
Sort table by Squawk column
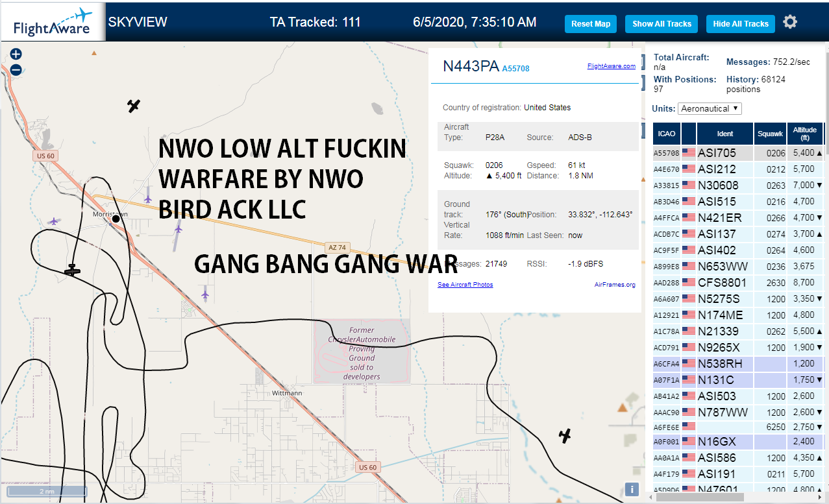pyautogui.click(x=770, y=134)
